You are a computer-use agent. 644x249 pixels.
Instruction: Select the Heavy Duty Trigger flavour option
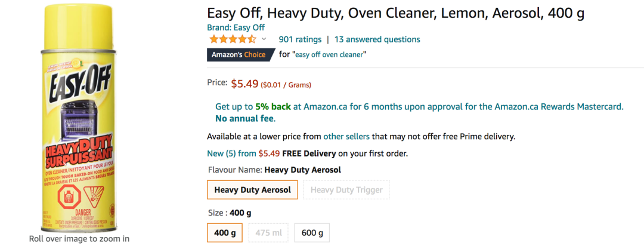pos(346,190)
